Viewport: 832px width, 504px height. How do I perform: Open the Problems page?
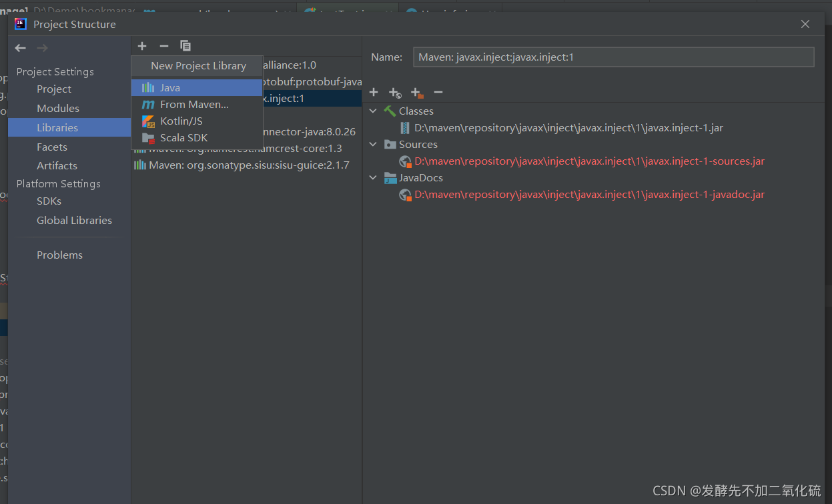(59, 255)
